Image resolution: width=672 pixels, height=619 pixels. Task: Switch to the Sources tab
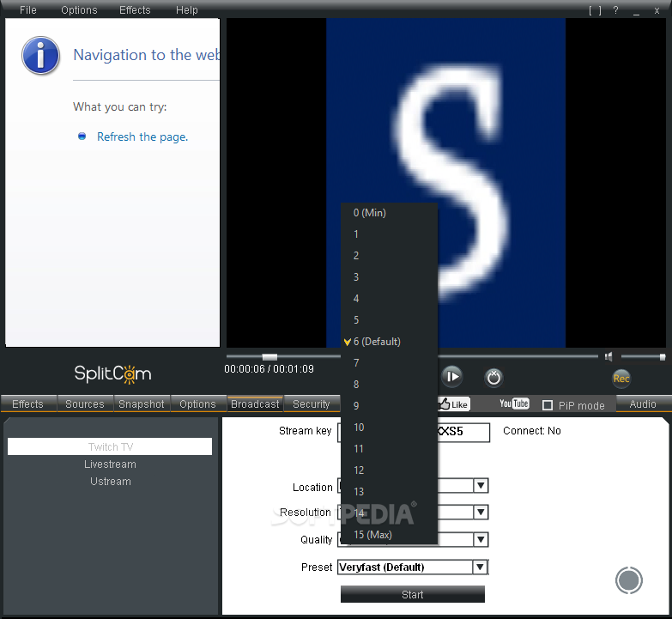coord(85,404)
